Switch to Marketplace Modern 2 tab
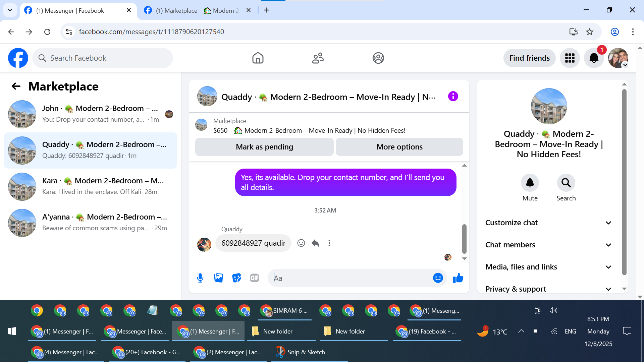 click(x=197, y=11)
